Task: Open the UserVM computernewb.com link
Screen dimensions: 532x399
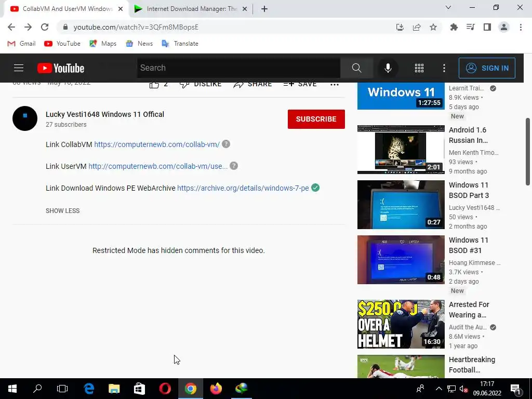Action: 158,166
